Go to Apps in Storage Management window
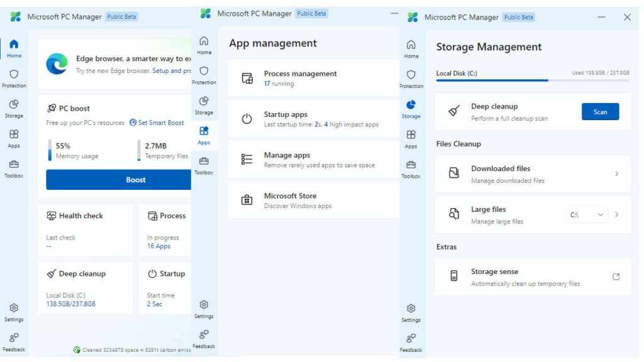Viewport: 644px width, 362px height. (x=411, y=139)
